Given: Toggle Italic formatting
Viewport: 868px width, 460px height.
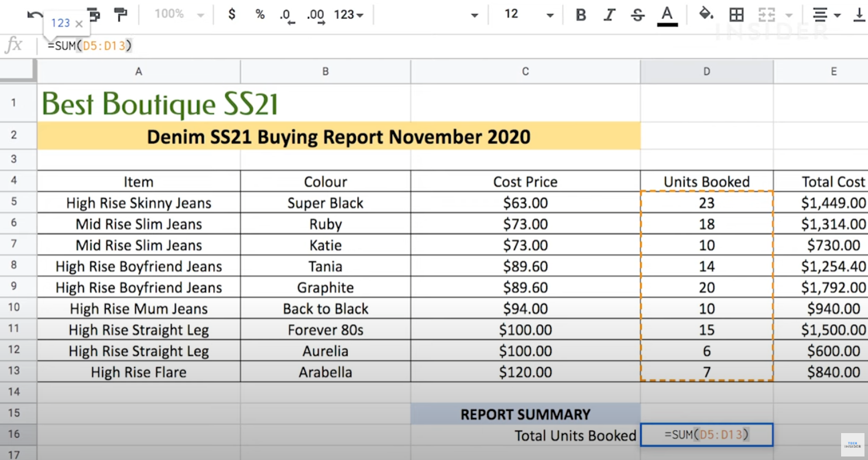Looking at the screenshot, I should click(x=609, y=15).
